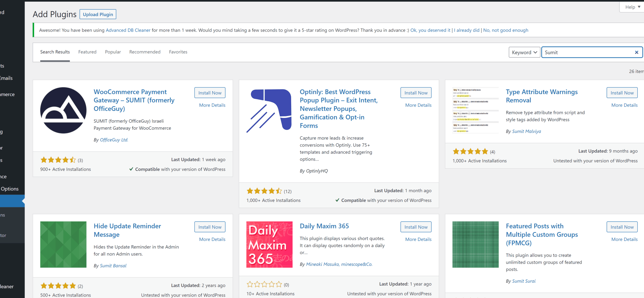Install the Optinly popup plugin
This screenshot has width=644, height=298.
coord(416,93)
